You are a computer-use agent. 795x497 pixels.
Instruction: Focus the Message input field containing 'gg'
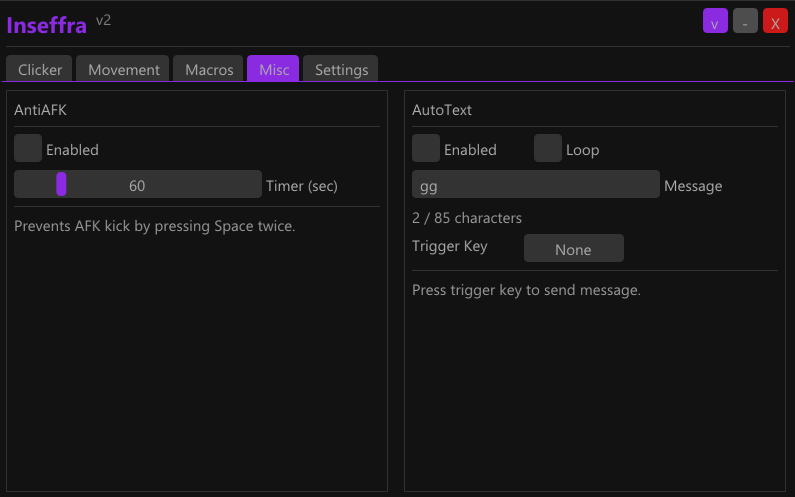(535, 185)
